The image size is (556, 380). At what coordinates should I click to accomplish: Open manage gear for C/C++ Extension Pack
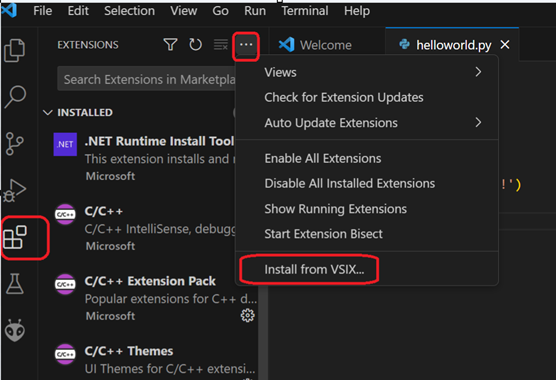pyautogui.click(x=248, y=315)
